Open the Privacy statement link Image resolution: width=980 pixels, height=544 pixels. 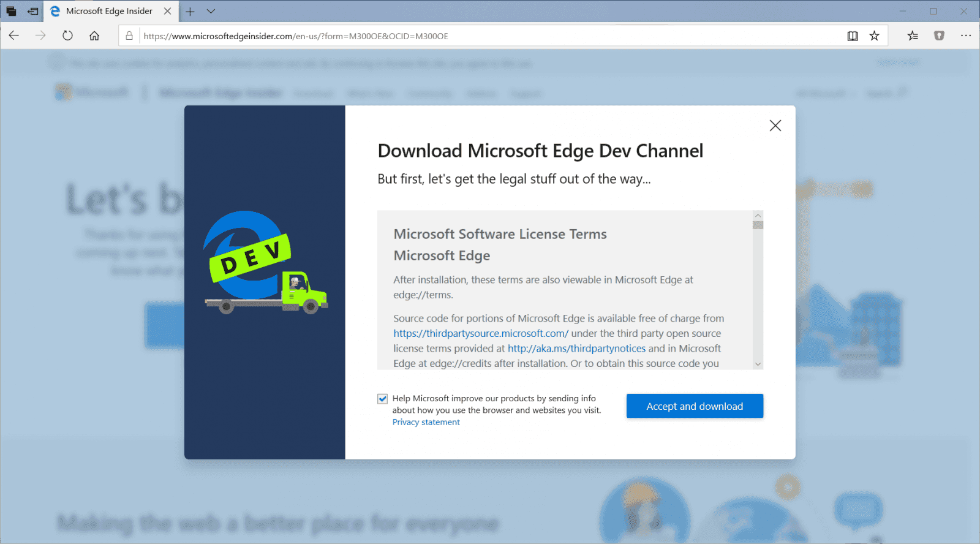[426, 422]
